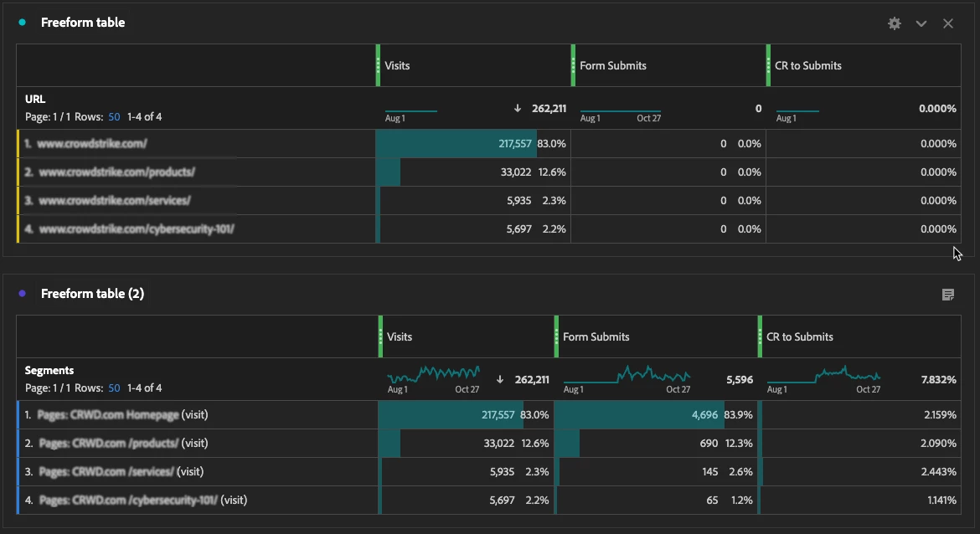The width and height of the screenshot is (980, 534).
Task: Close the first Freeform table panel
Action: coord(948,23)
